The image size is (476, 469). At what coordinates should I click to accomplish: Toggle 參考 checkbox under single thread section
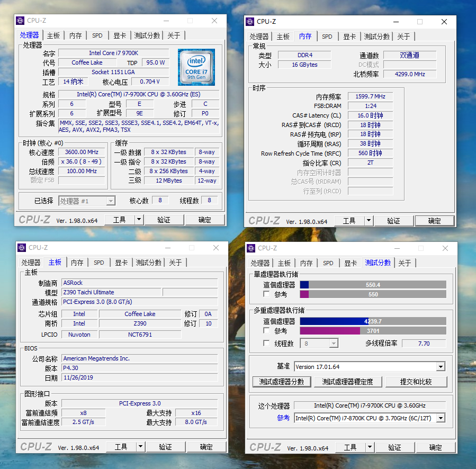[266, 294]
